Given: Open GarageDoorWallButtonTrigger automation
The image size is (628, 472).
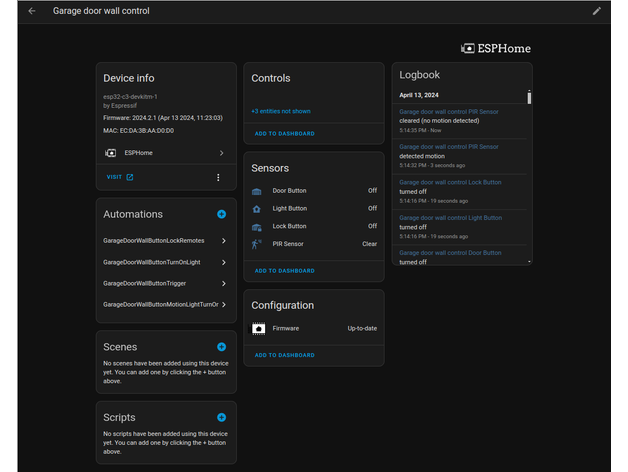Looking at the screenshot, I should (165, 283).
